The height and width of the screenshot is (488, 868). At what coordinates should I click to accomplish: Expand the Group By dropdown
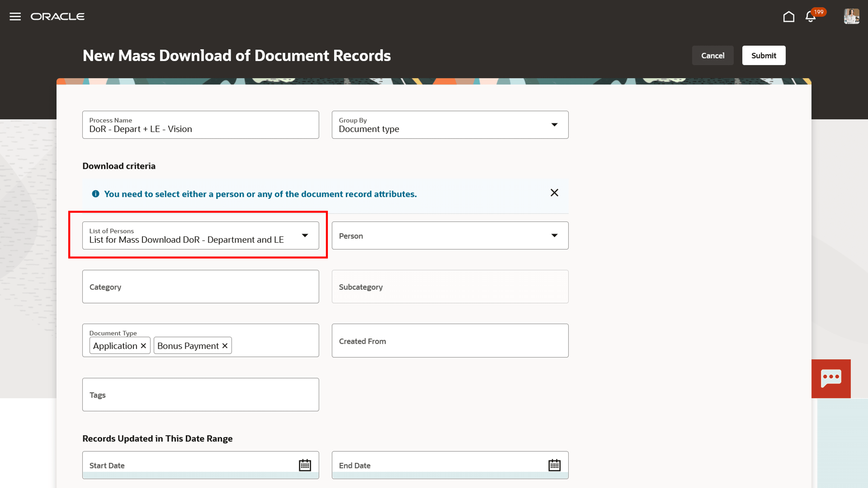tap(554, 125)
